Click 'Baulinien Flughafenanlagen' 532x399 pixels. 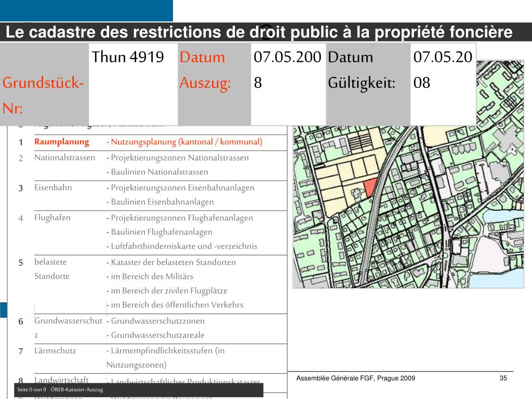tap(162, 232)
